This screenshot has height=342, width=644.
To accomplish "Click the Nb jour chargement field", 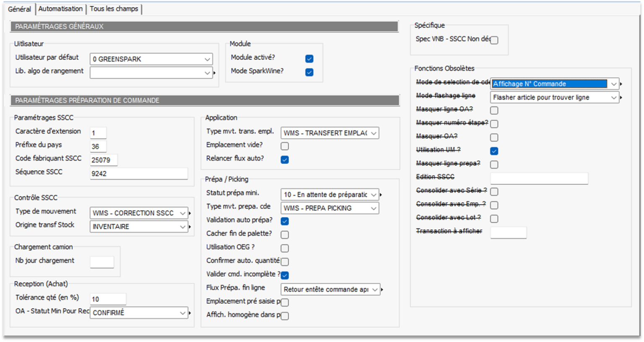I will [x=102, y=262].
